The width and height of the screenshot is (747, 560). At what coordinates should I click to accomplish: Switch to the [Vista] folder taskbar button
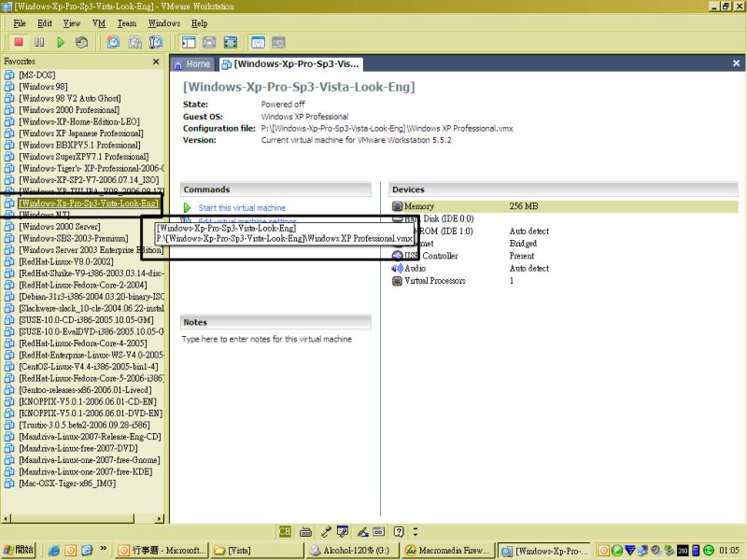coord(258,551)
